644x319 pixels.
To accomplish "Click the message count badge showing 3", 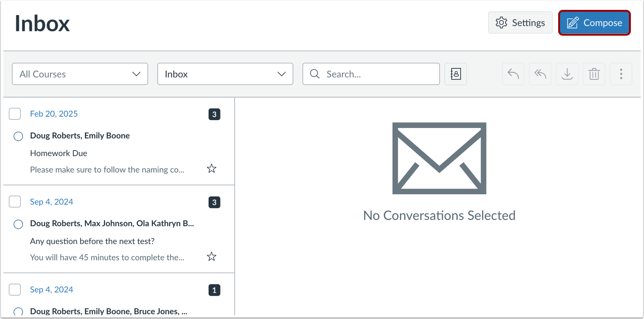I will pos(214,114).
